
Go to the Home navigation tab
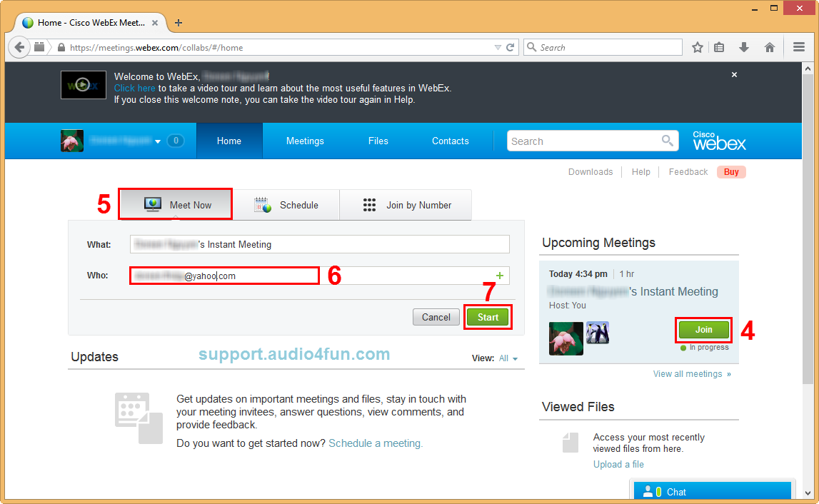(x=229, y=141)
